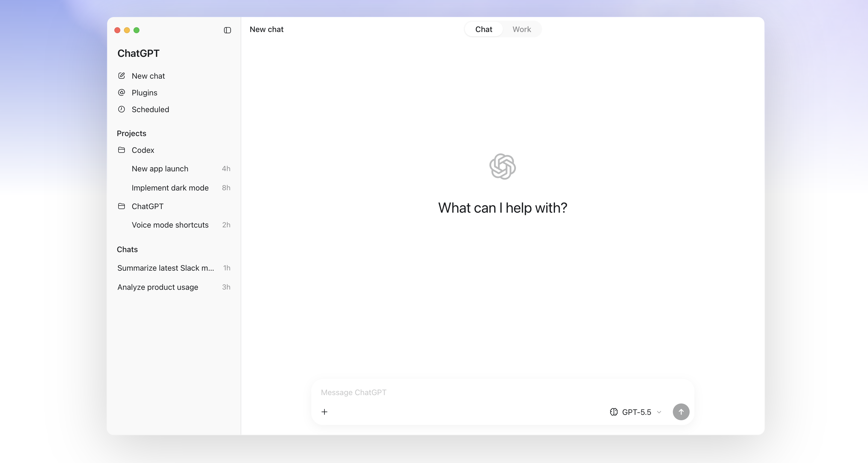Image resolution: width=868 pixels, height=463 pixels.
Task: Click the green fullscreen window button
Action: pos(136,30)
